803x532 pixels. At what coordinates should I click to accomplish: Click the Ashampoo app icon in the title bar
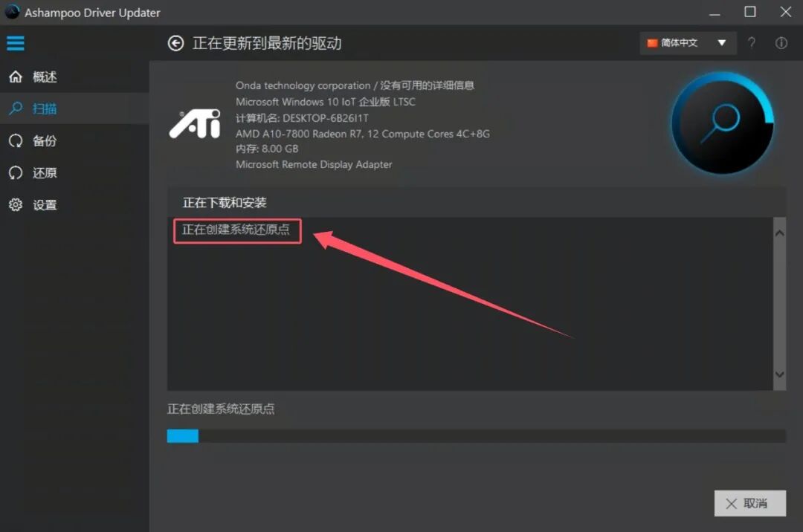[x=12, y=12]
